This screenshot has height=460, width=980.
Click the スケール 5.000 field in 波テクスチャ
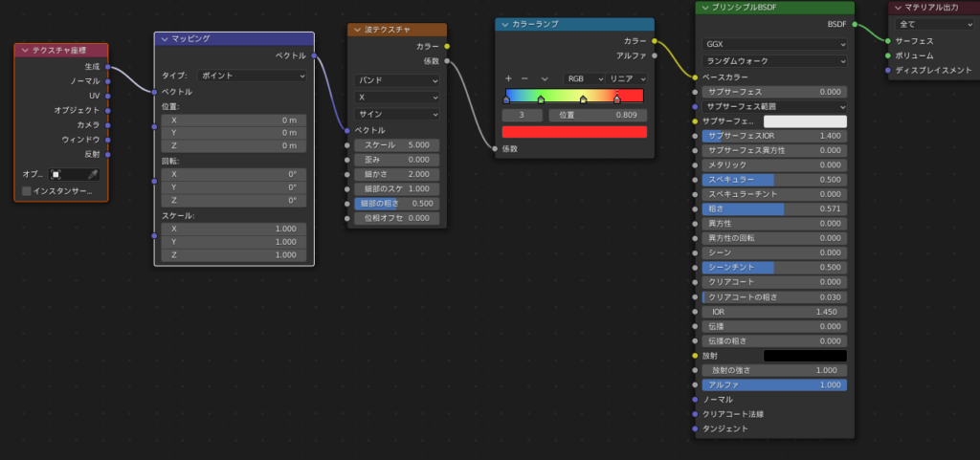coord(396,144)
